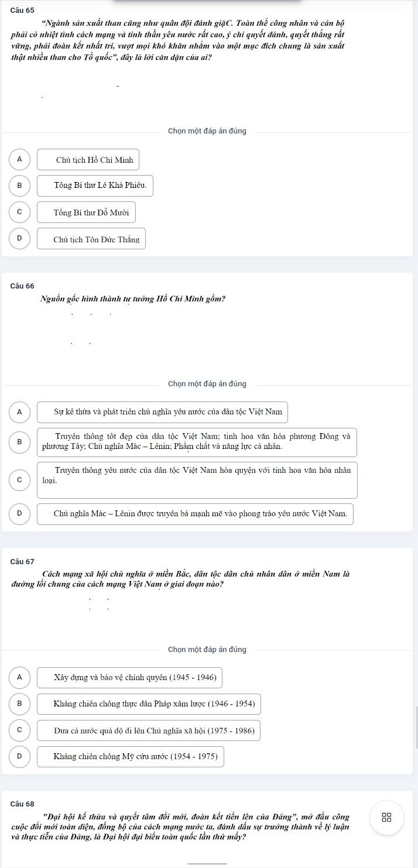
Task: Choose answer 'Xây dựng và bảo vệ chính quyền (1945 - 1946)'
Action: (x=130, y=678)
